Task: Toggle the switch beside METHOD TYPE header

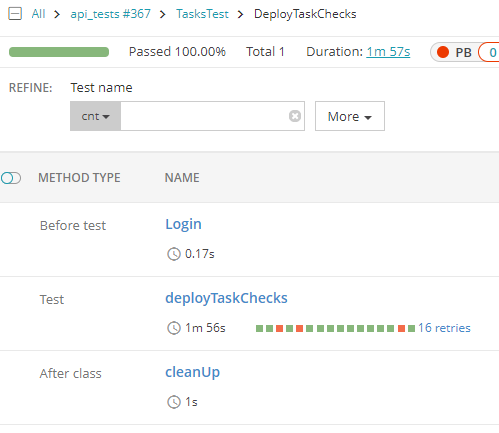Action: point(11,178)
